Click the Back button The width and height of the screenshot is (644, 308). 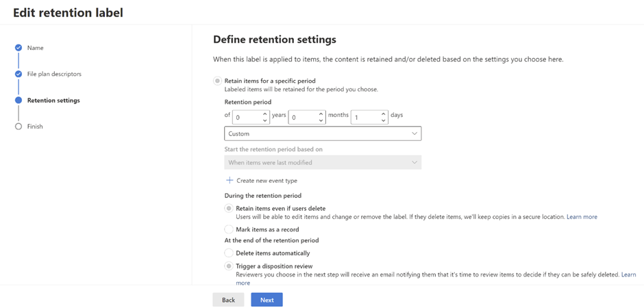[228, 300]
